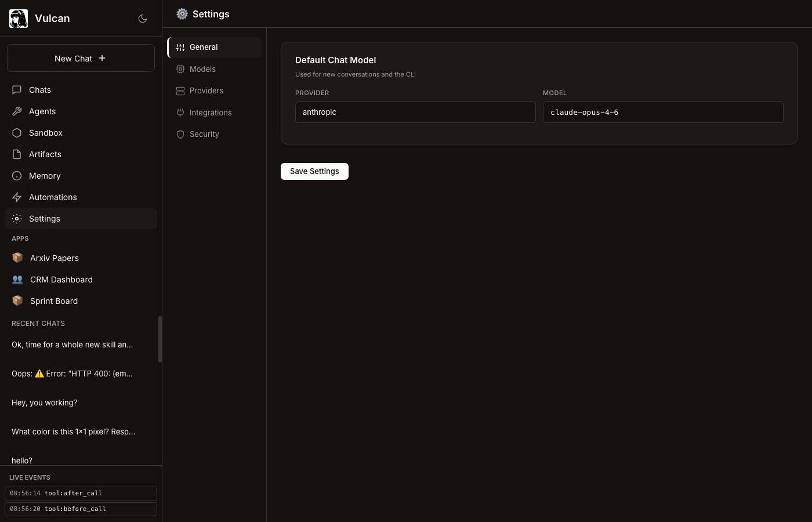Click the Artifacts file icon
This screenshot has height=522, width=812.
tap(17, 154)
